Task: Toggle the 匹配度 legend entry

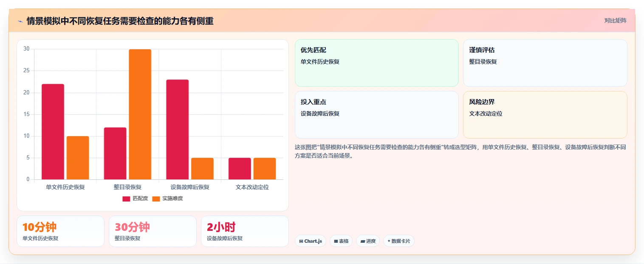Action: [135, 199]
